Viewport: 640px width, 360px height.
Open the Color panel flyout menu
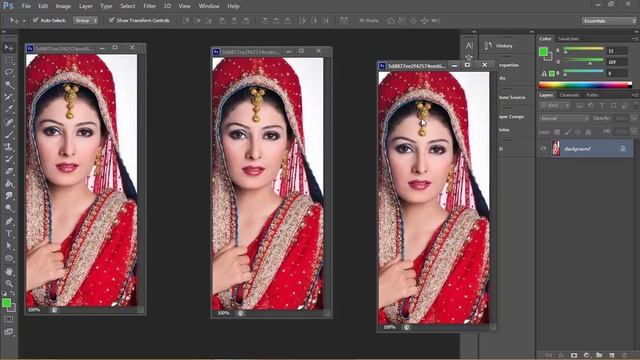pyautogui.click(x=635, y=39)
